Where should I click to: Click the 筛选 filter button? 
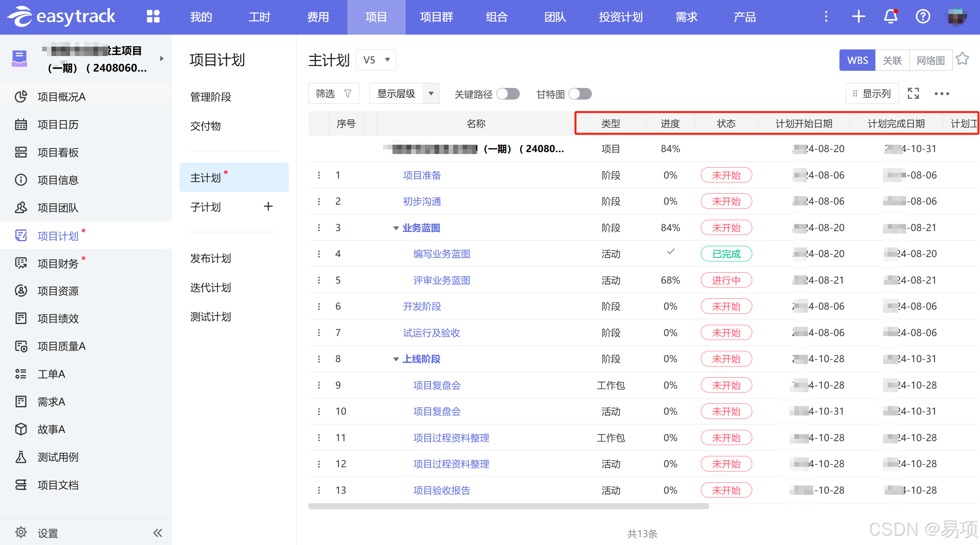(x=333, y=94)
